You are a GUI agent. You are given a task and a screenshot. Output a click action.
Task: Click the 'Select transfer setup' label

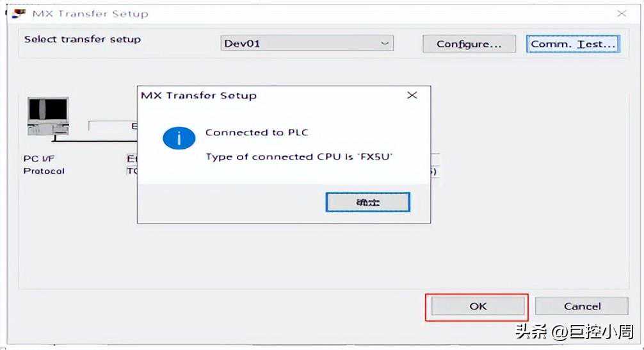(82, 39)
